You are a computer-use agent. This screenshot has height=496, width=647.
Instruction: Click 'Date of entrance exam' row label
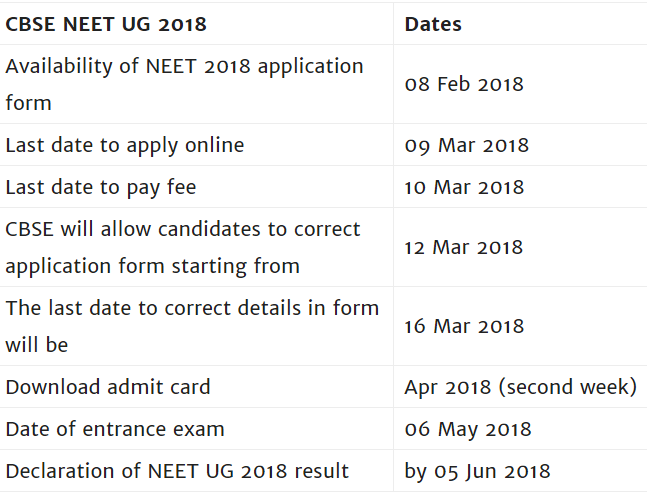click(x=115, y=429)
